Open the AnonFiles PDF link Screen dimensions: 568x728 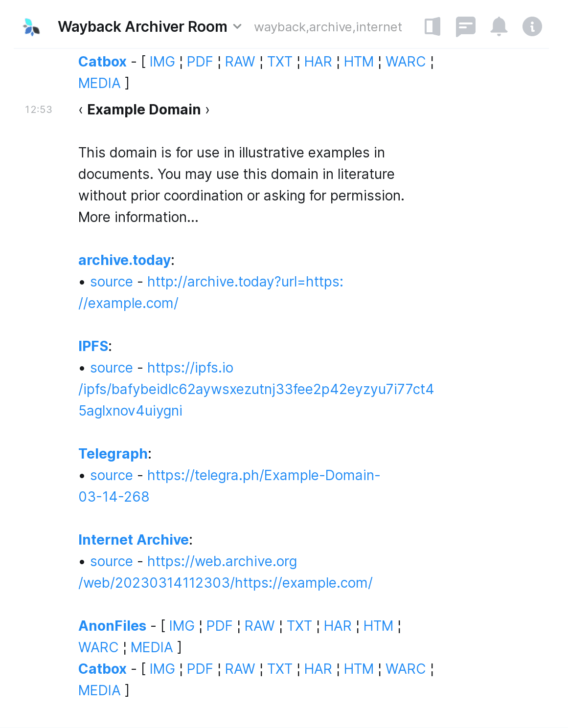coord(219,626)
